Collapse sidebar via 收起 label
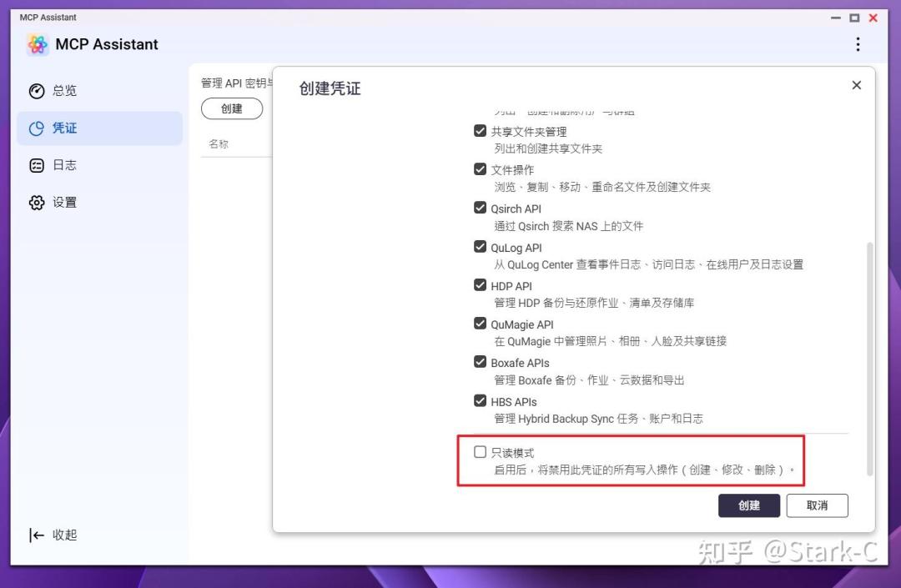 tap(64, 535)
